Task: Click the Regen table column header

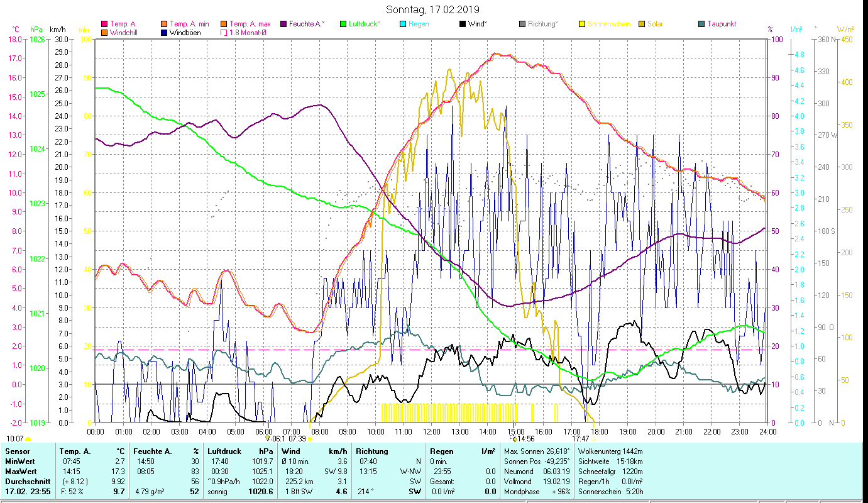Action: point(442,451)
